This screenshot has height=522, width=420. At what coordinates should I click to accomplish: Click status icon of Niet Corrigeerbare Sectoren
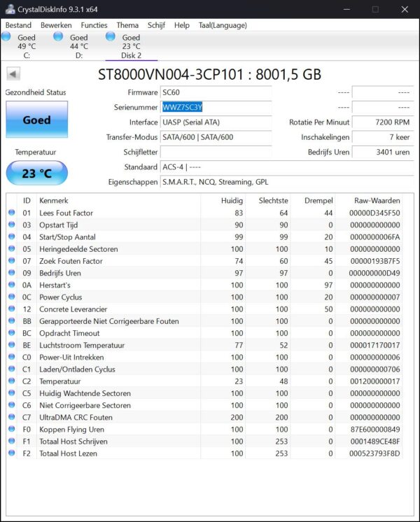pos(12,405)
